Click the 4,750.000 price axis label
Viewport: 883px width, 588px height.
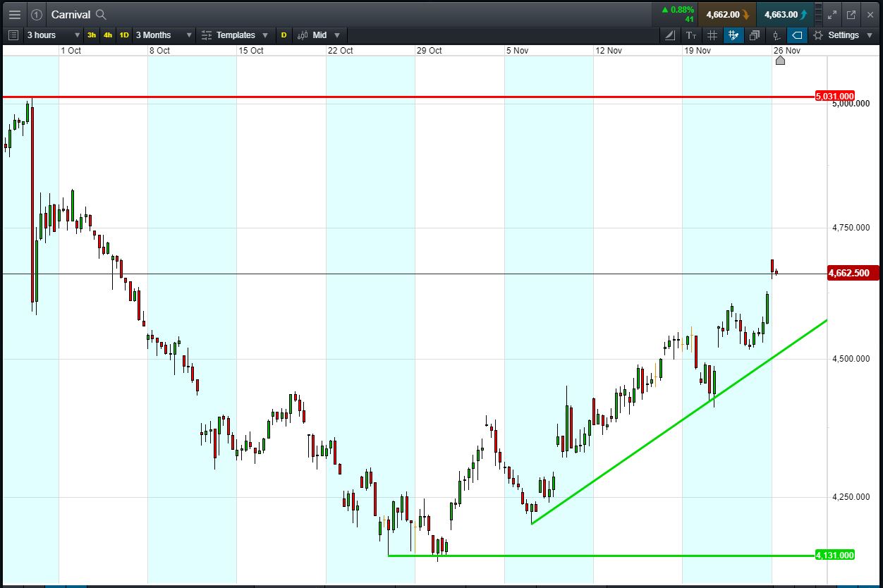point(851,228)
